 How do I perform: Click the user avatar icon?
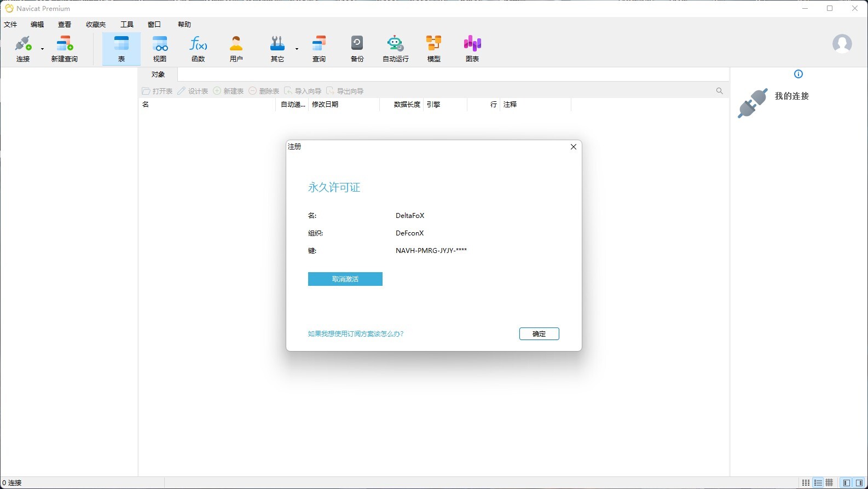(842, 43)
